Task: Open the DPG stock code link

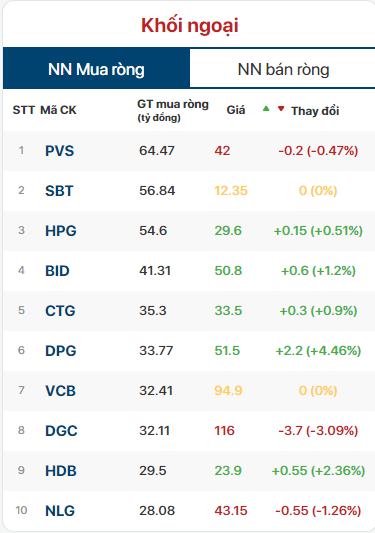Action: click(x=61, y=351)
